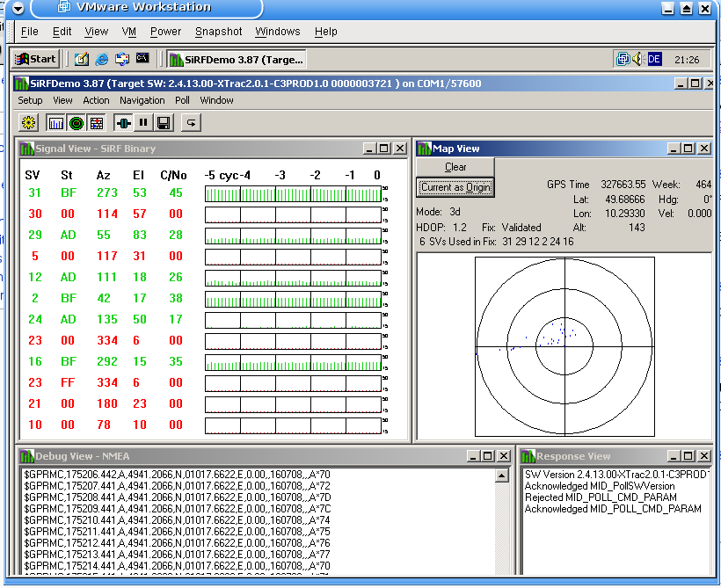Click latitude value 49.68666
Image resolution: width=721 pixels, height=588 pixels.
click(x=625, y=200)
